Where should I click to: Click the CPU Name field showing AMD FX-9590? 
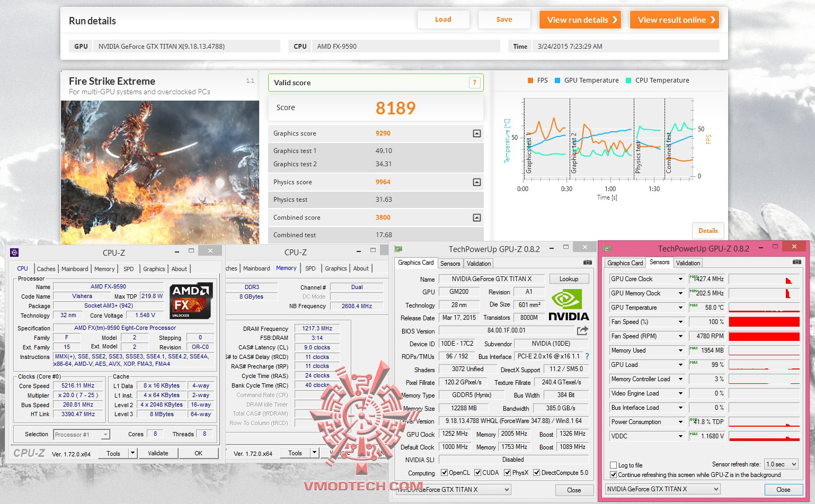tap(108, 286)
